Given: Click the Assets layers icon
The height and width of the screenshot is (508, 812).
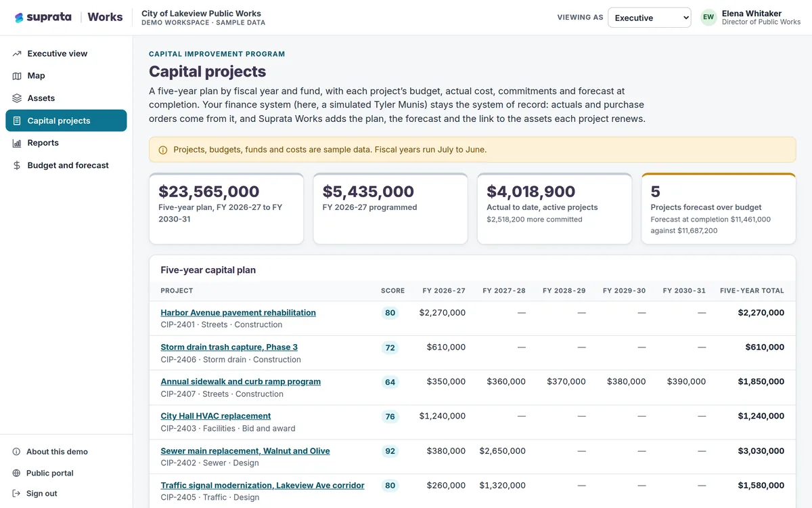Looking at the screenshot, I should tap(17, 98).
